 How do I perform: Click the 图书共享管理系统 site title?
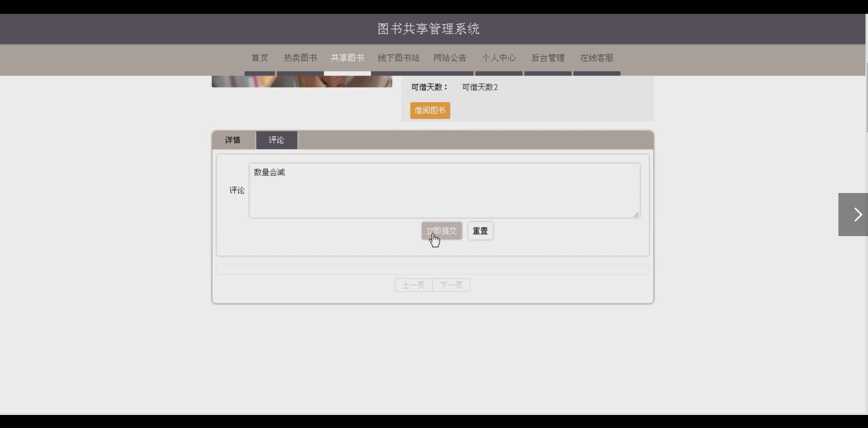[429, 29]
